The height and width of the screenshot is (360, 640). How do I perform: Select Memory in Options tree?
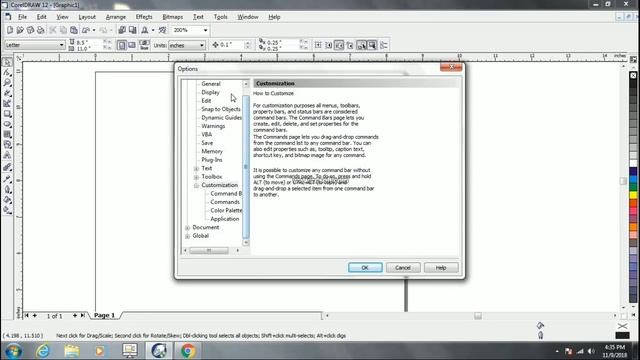tap(212, 151)
